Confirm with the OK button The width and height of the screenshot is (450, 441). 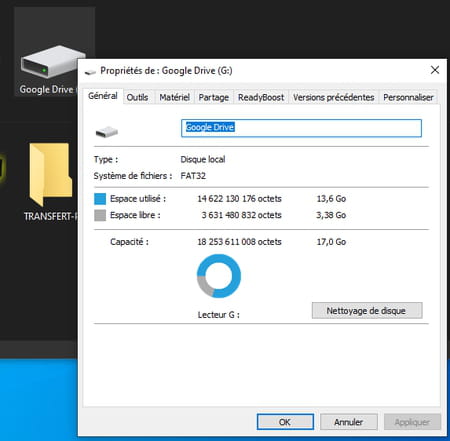click(x=285, y=422)
